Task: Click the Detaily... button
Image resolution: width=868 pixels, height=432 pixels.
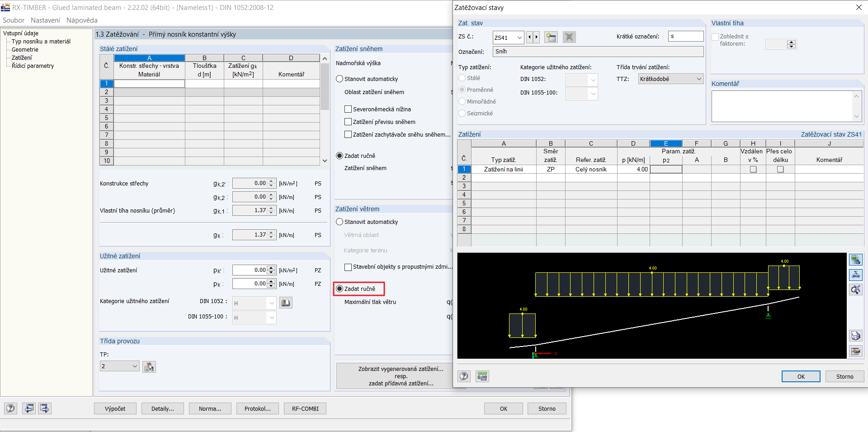Action: click(163, 408)
